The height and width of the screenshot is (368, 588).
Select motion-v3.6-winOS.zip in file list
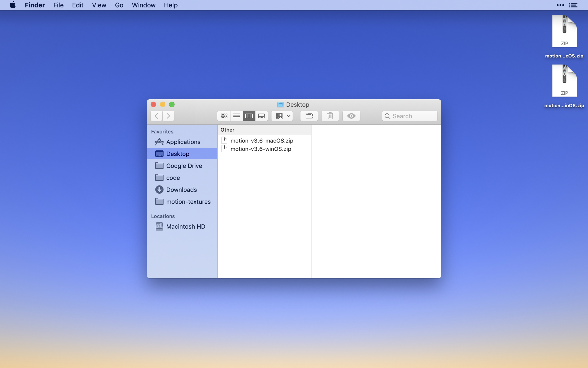pyautogui.click(x=264, y=149)
